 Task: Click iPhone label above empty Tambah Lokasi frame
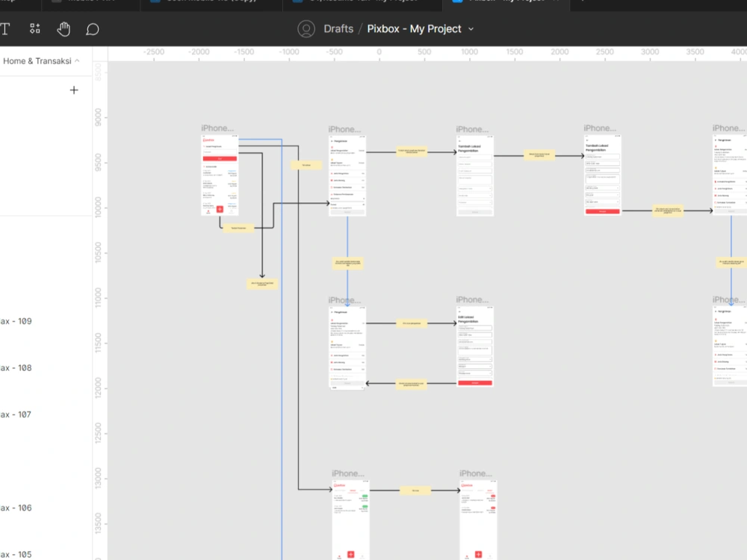coord(472,129)
